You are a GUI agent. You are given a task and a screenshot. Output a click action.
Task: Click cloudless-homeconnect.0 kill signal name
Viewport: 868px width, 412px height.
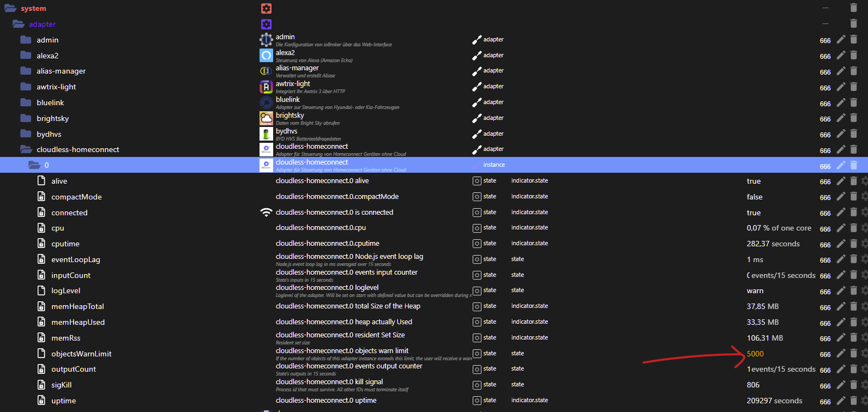pyautogui.click(x=329, y=381)
